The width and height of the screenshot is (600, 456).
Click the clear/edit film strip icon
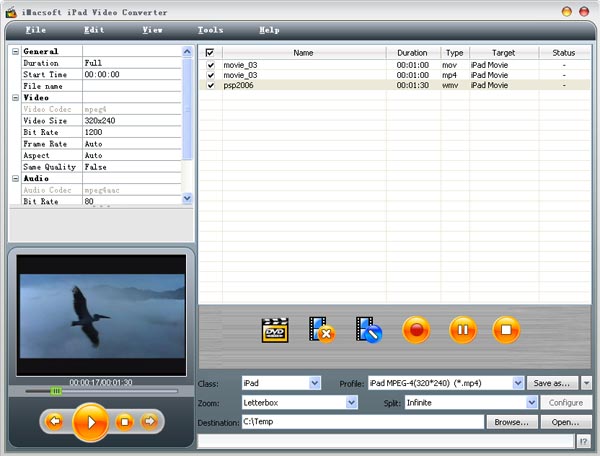tap(368, 330)
